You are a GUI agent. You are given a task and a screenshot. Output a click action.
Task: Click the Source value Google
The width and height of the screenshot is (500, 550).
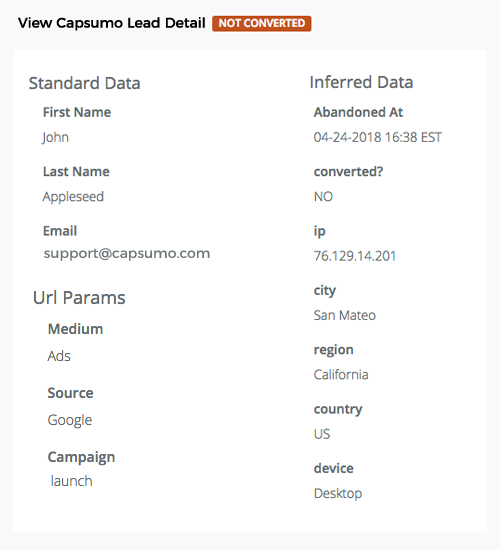point(70,420)
